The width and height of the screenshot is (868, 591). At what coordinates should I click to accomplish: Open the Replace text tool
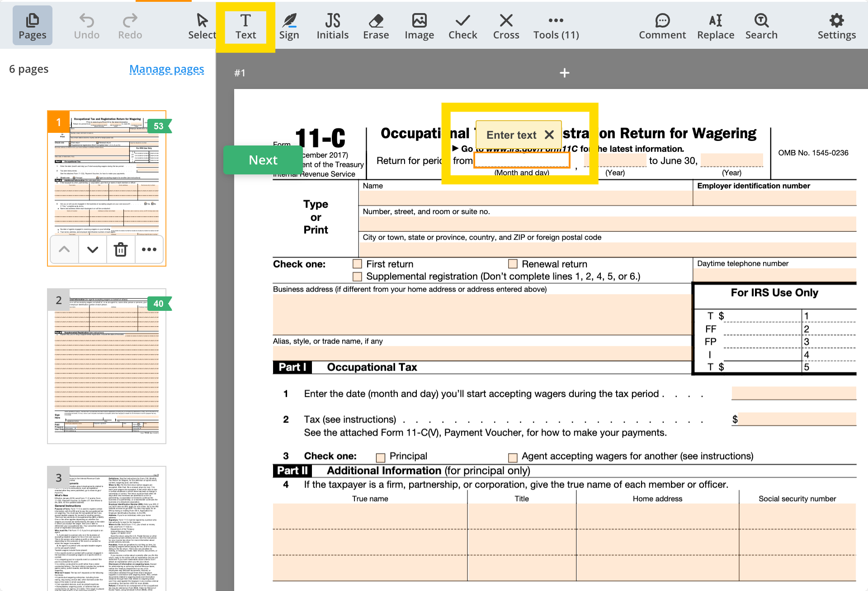coord(716,25)
